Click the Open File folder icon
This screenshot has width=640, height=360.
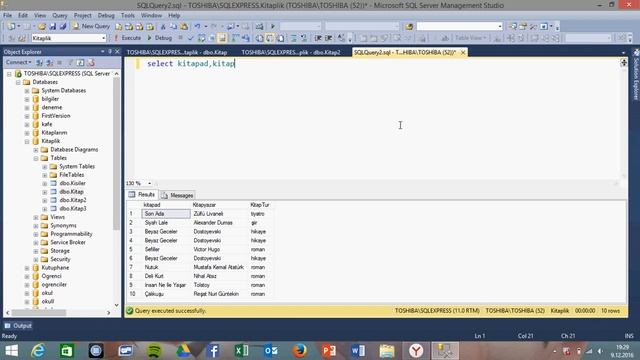tap(42, 26)
